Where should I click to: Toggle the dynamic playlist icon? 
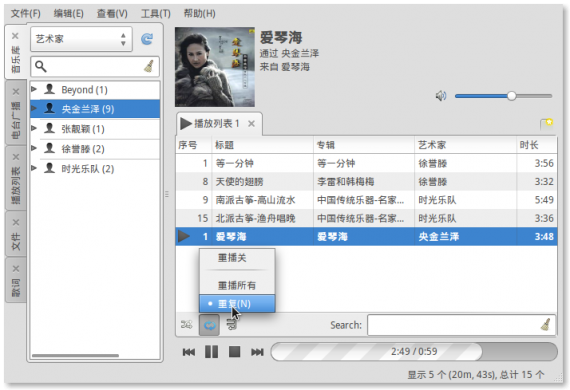(x=232, y=324)
